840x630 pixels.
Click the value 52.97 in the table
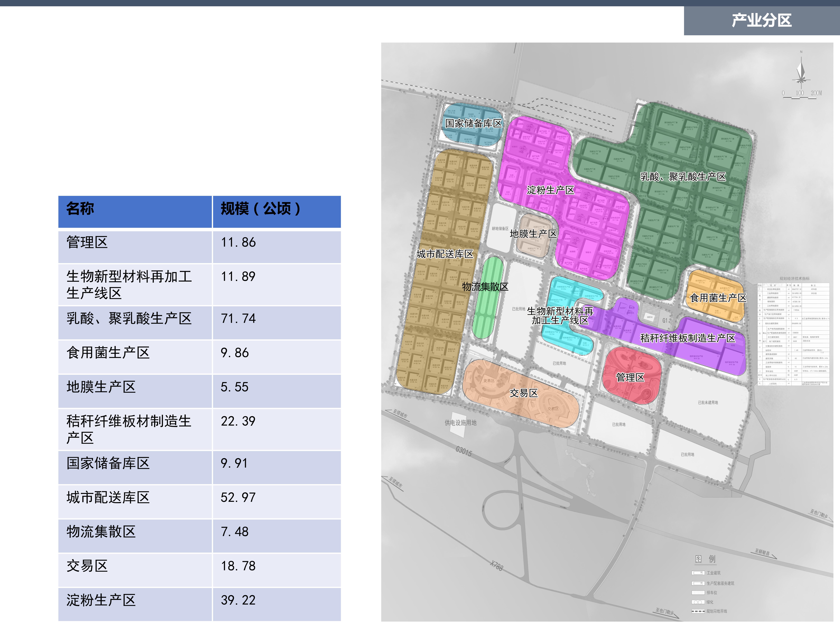[x=238, y=497]
